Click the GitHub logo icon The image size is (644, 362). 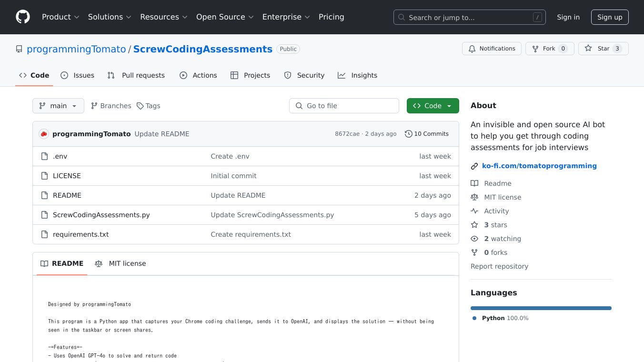[23, 17]
